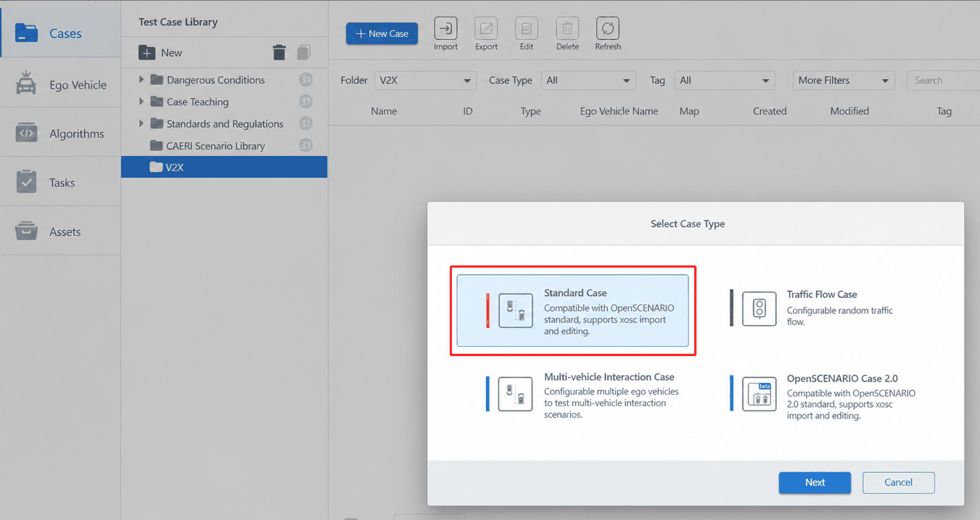Click the copy icon in Test Case Library

point(304,52)
